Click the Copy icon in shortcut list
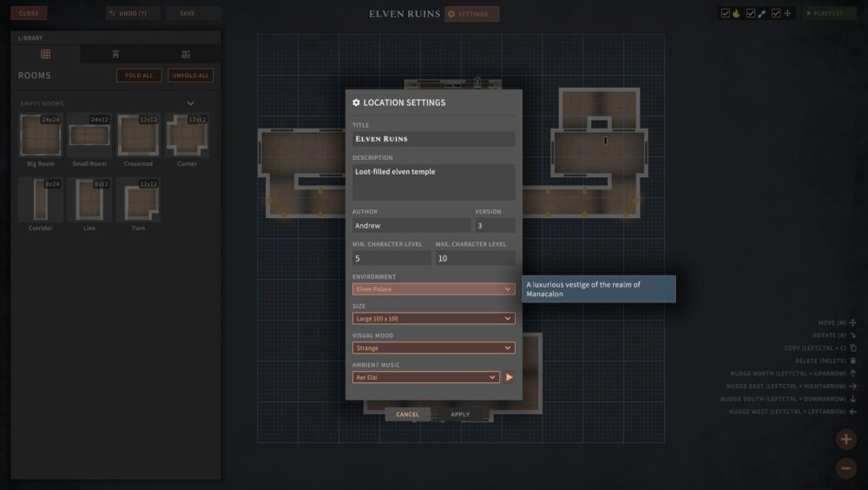 pyautogui.click(x=853, y=348)
